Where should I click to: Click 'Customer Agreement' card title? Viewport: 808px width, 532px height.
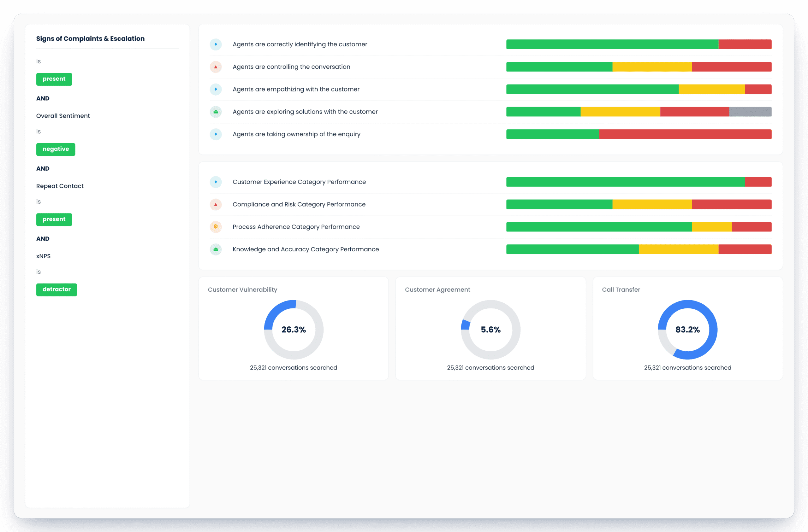[x=437, y=290]
